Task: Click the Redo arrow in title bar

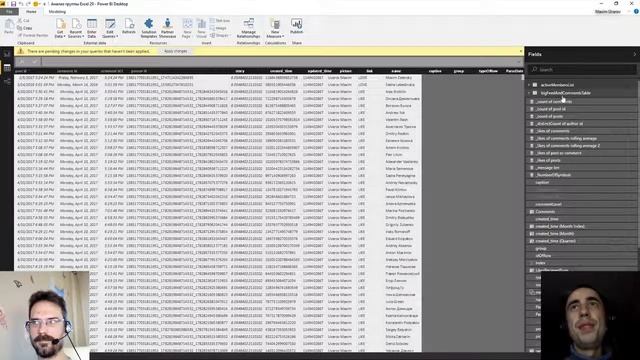Action: coord(28,4)
